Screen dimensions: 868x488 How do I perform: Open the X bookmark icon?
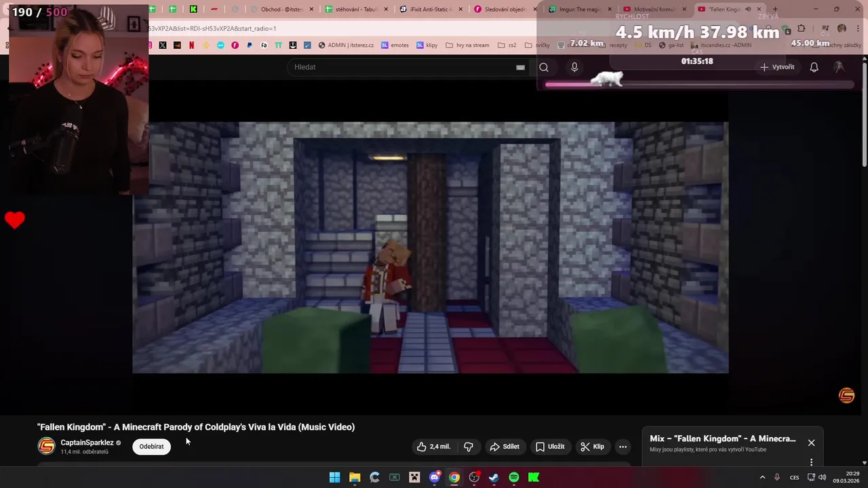point(163,45)
